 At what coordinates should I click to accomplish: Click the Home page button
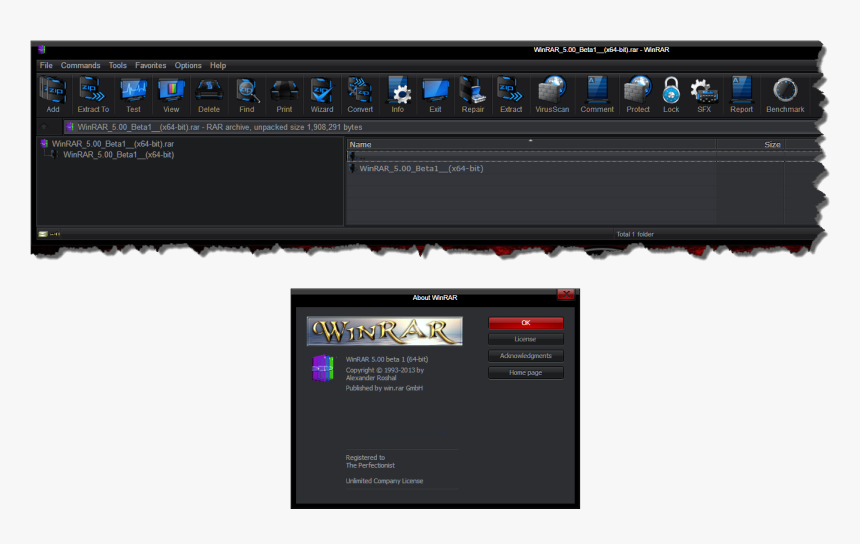525,373
